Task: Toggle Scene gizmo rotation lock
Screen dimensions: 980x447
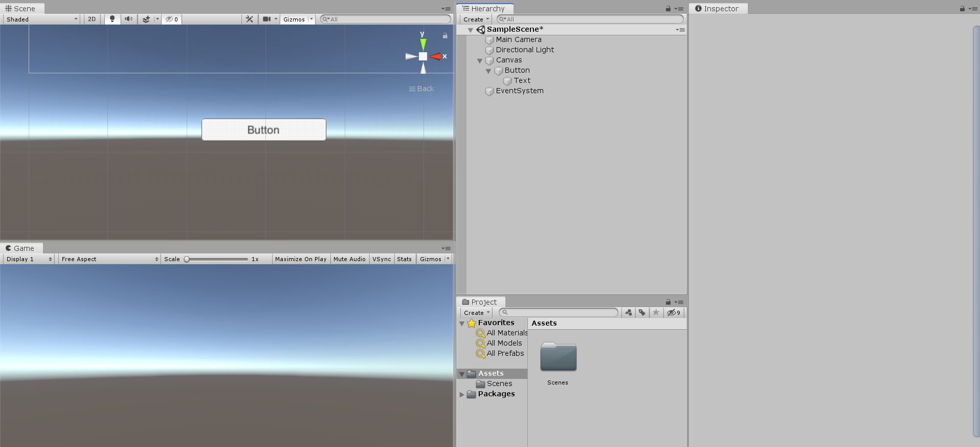Action: 445,35
